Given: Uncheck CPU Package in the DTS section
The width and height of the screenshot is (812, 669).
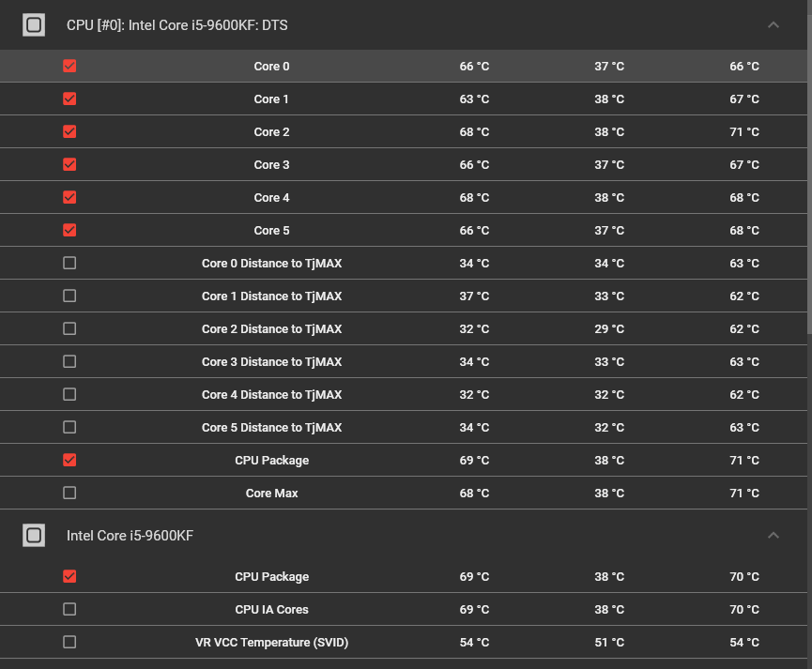Looking at the screenshot, I should (69, 461).
